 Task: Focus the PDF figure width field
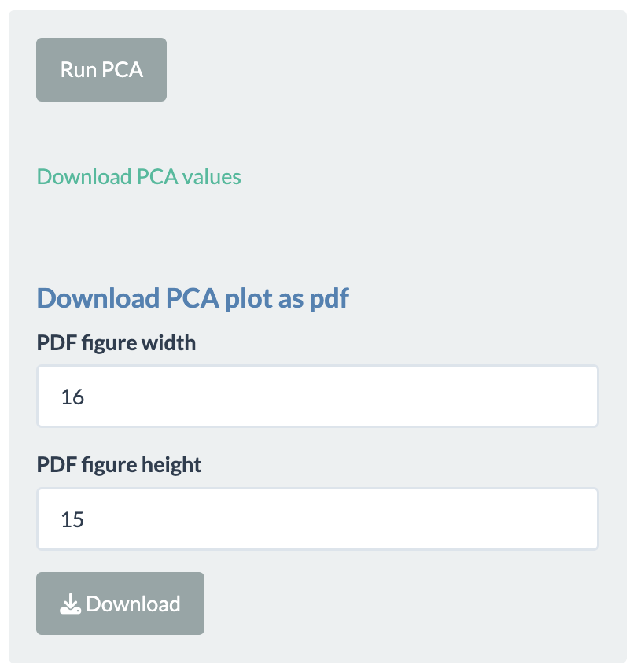coord(318,396)
